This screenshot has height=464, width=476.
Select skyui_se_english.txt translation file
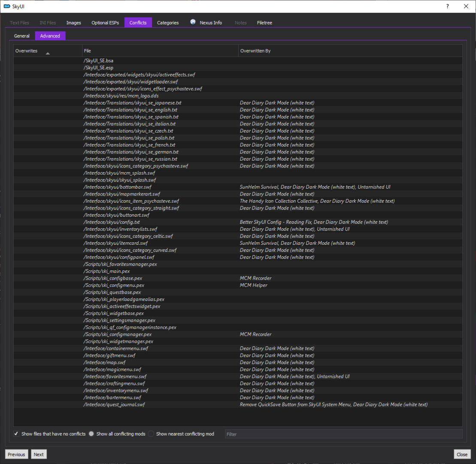click(238, 110)
